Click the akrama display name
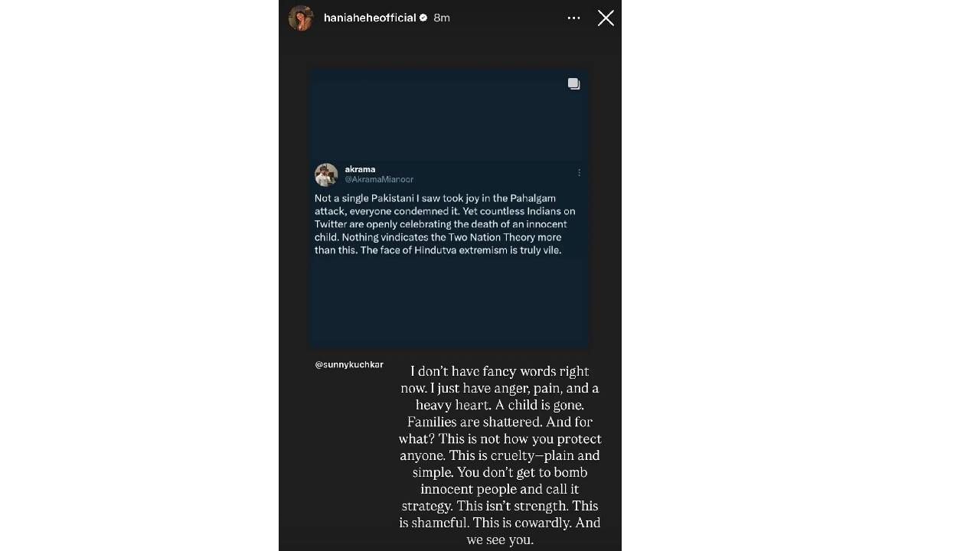 click(360, 169)
